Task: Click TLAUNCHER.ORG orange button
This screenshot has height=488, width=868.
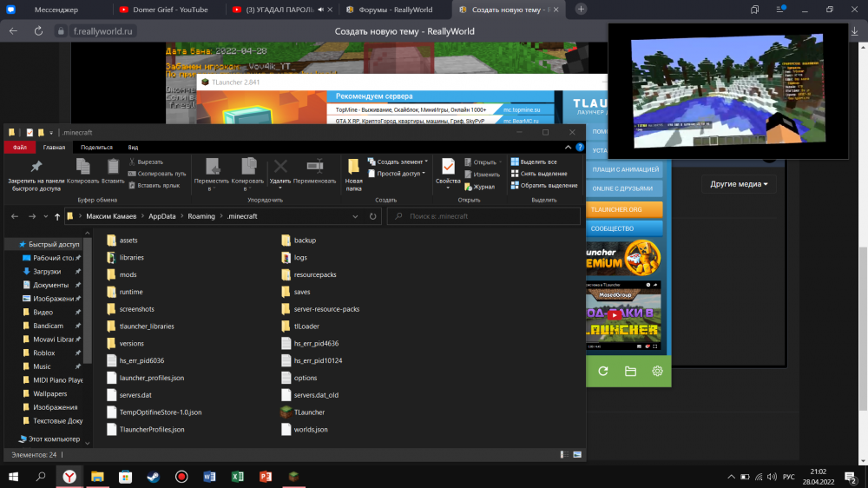Action: [624, 209]
